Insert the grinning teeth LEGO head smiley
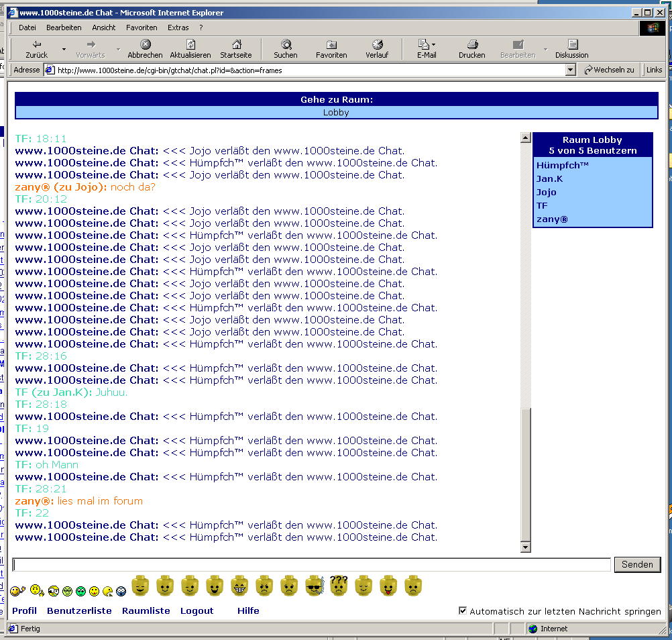 239,586
